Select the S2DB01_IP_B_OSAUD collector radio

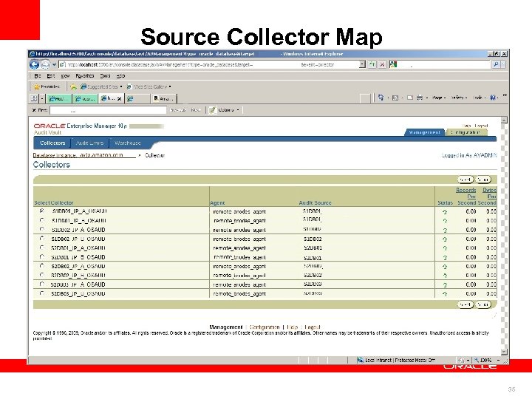pyautogui.click(x=41, y=257)
